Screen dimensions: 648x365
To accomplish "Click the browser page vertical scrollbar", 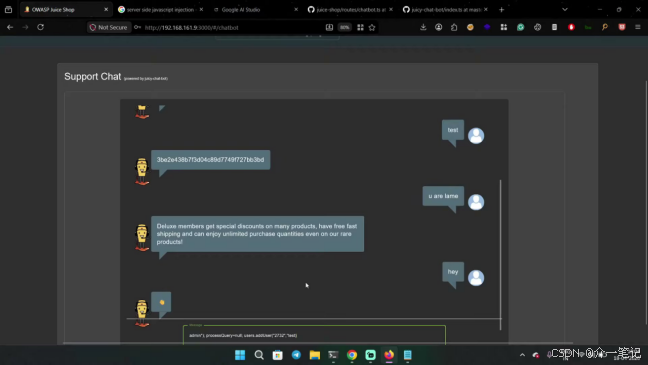I will [x=646, y=203].
